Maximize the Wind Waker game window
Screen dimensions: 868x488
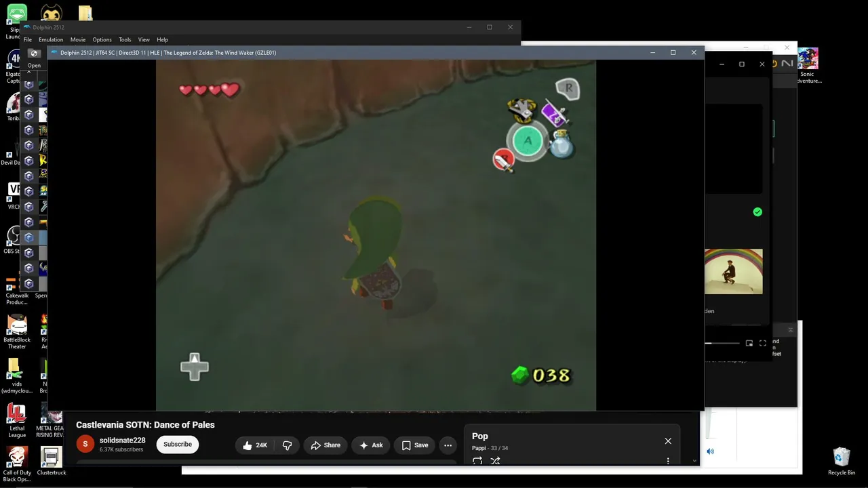673,53
